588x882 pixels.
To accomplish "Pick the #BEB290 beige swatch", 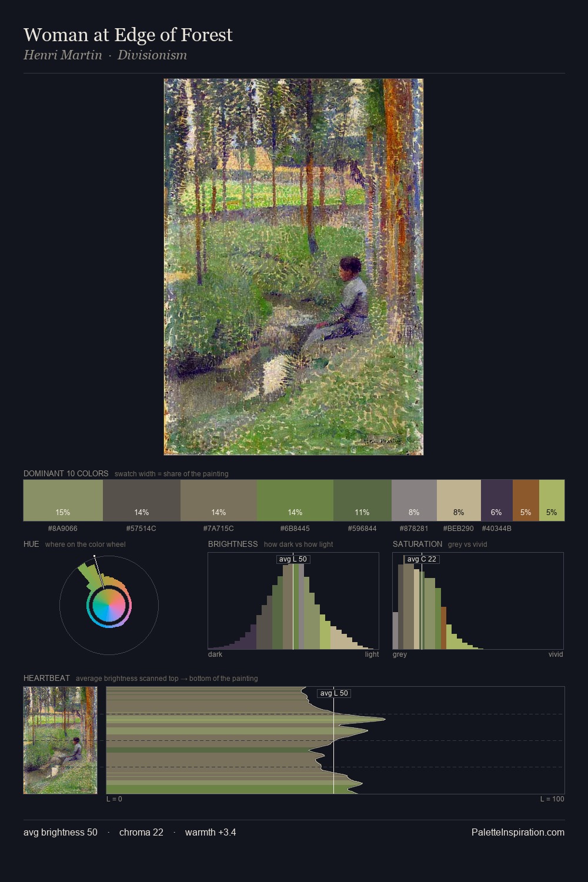I will [459, 500].
